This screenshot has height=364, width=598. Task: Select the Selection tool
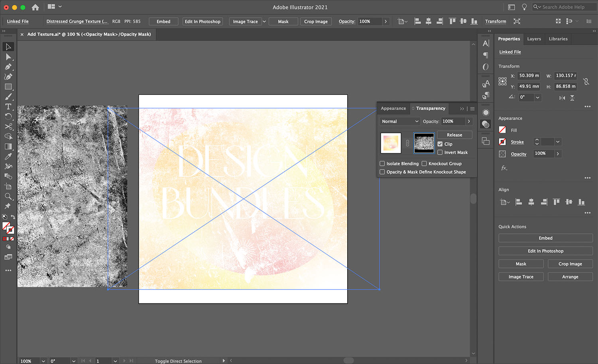coord(8,47)
